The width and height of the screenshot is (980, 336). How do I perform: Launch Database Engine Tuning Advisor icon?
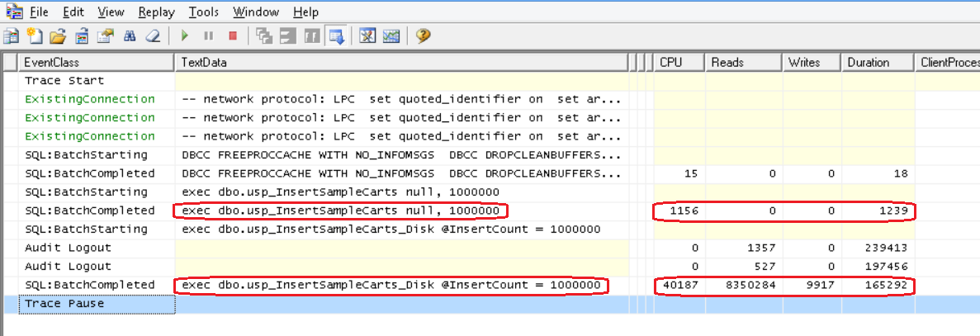point(367,36)
